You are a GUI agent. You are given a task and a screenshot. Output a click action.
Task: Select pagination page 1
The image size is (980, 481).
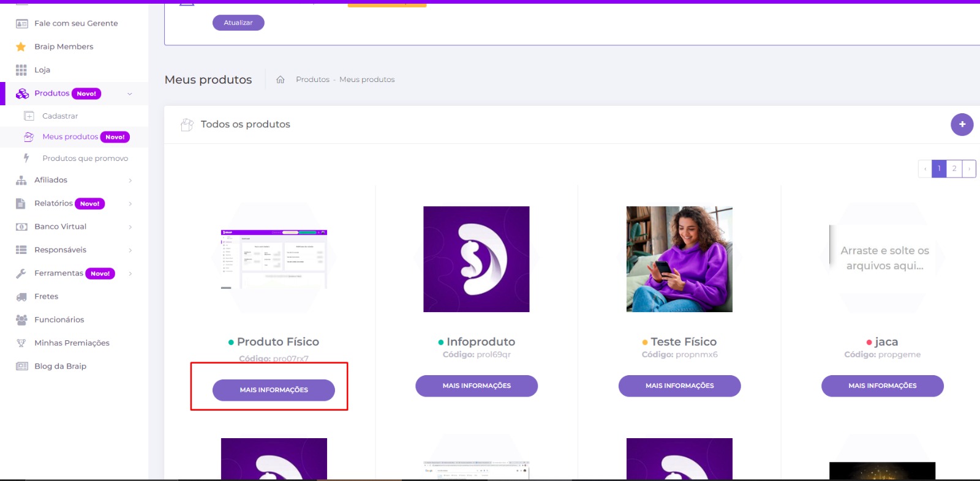click(939, 169)
